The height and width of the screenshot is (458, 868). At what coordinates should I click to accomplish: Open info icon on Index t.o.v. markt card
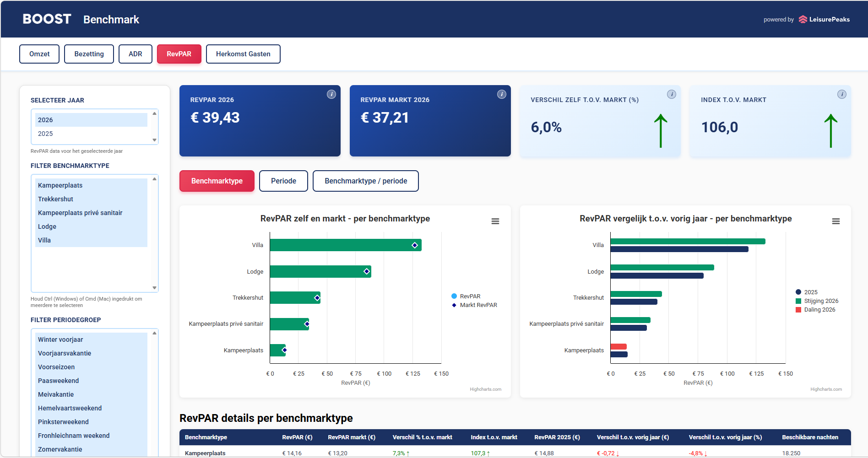841,94
